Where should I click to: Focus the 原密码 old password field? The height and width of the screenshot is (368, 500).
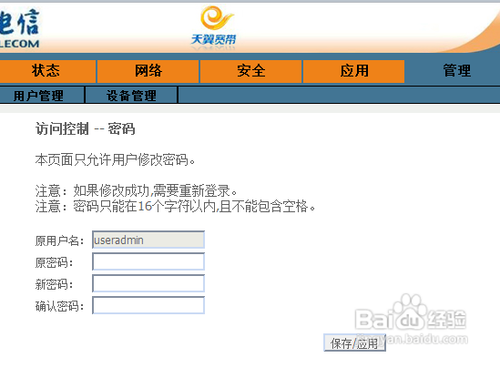tap(148, 262)
